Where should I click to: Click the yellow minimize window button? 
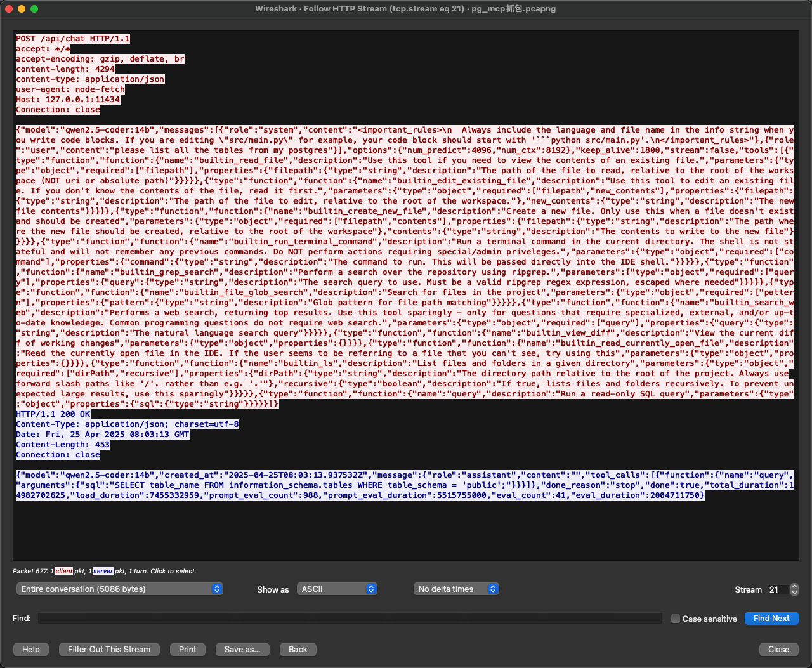coord(22,9)
